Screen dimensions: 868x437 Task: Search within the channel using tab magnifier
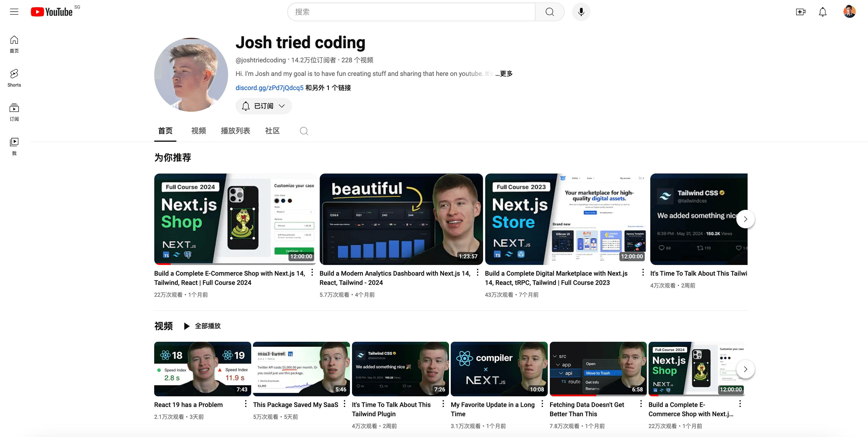coord(304,131)
